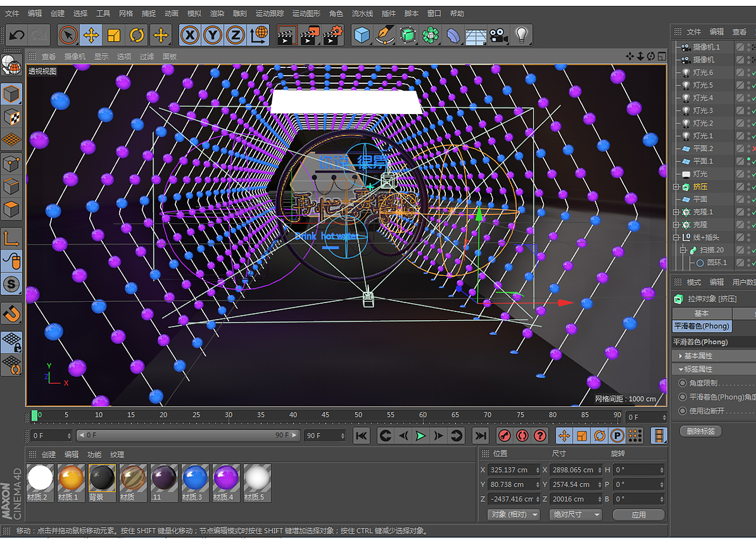Enable Model mode cube in left sidebar
This screenshot has height=547, width=756.
(12, 94)
